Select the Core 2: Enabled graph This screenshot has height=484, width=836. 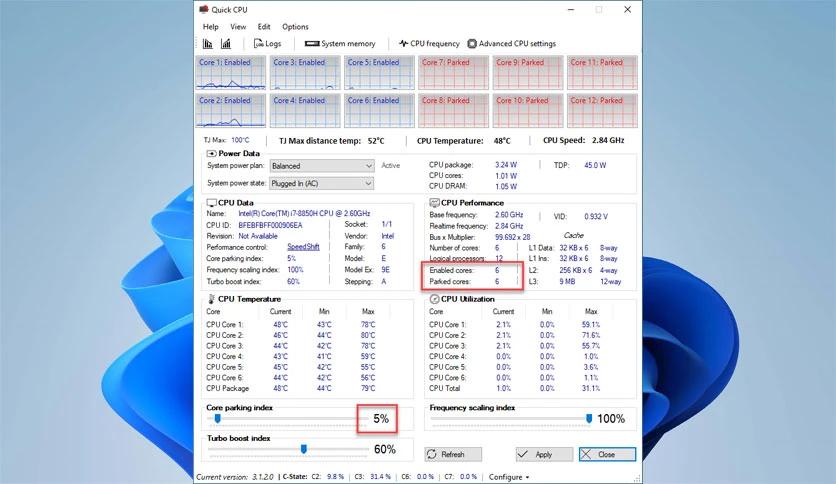230,111
